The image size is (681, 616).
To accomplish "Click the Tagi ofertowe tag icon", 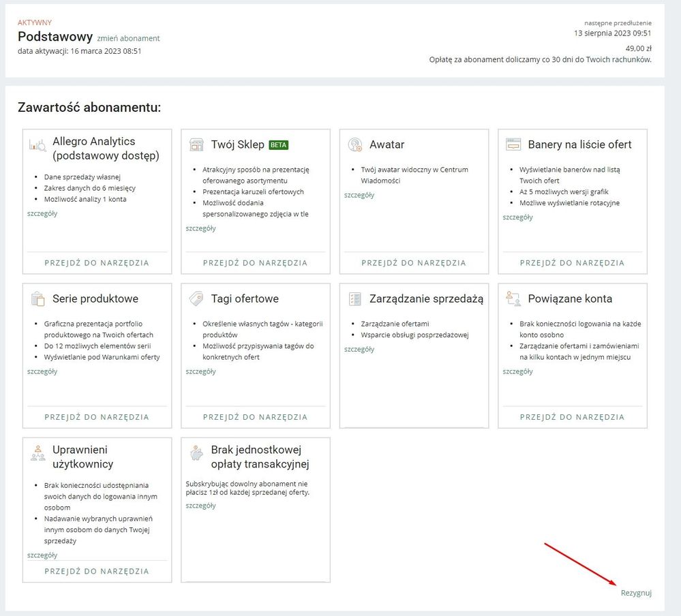I will (196, 298).
